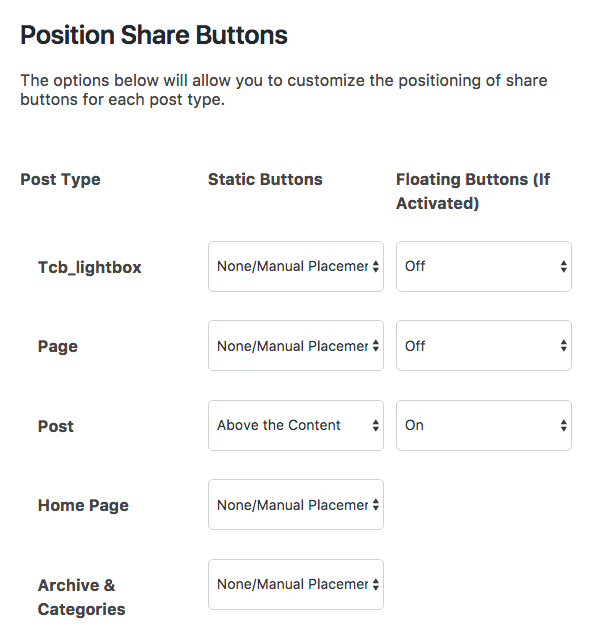Click the Tcb_lightbox row label
This screenshot has height=643, width=603.
tap(89, 267)
